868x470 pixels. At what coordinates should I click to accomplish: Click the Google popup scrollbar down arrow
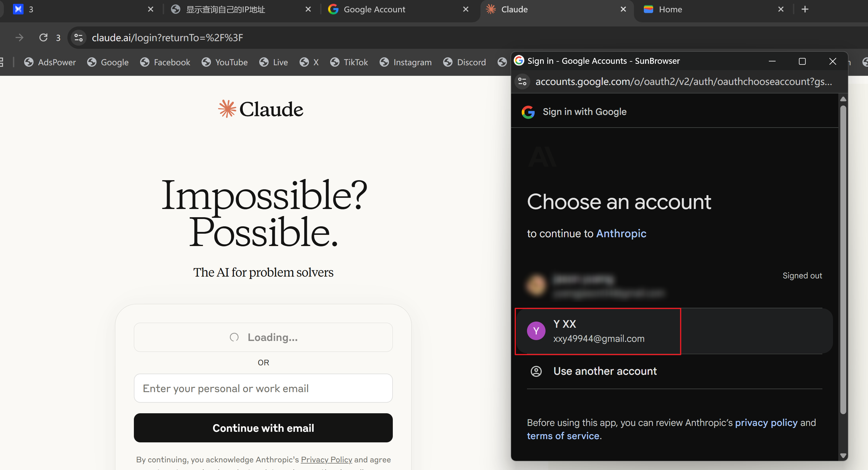tap(843, 456)
